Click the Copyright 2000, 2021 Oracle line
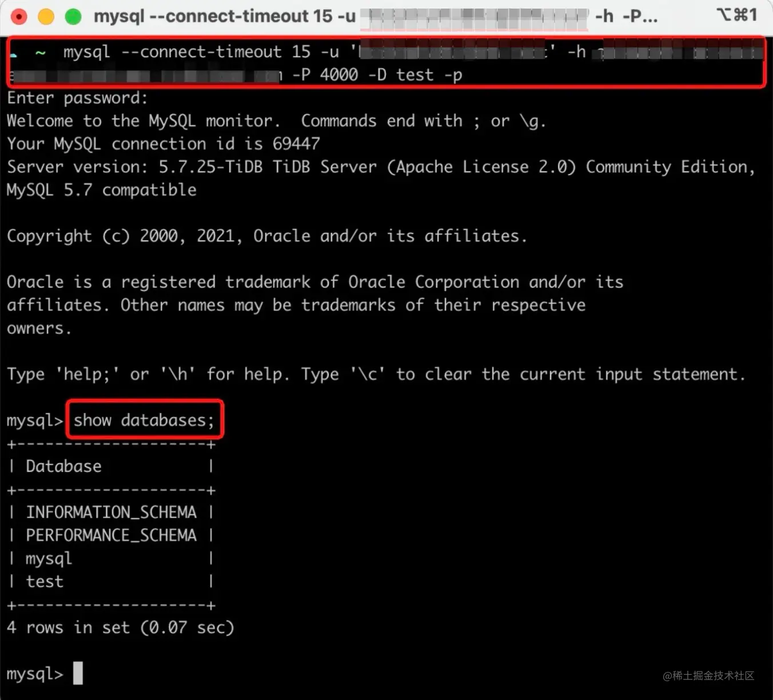 266,236
